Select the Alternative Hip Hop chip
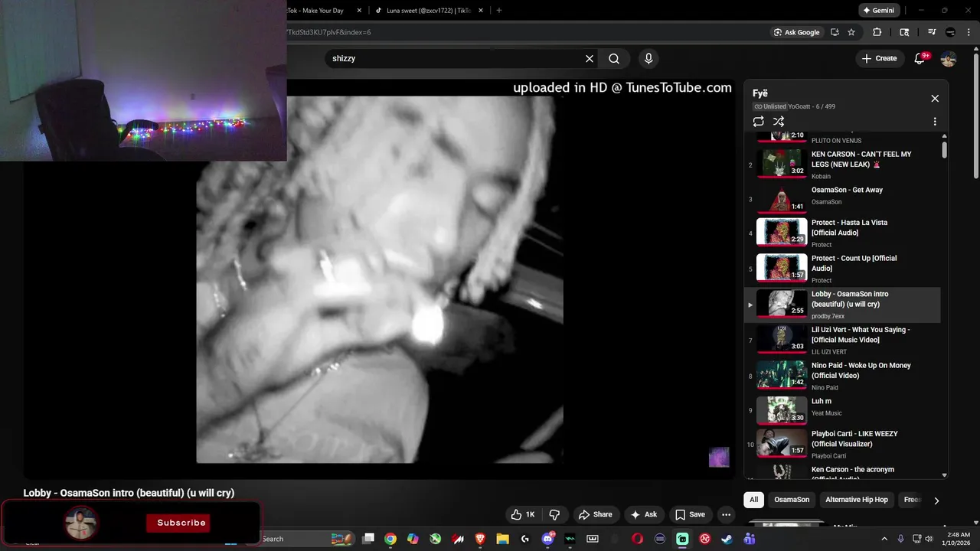The height and width of the screenshot is (551, 980). [x=857, y=500]
